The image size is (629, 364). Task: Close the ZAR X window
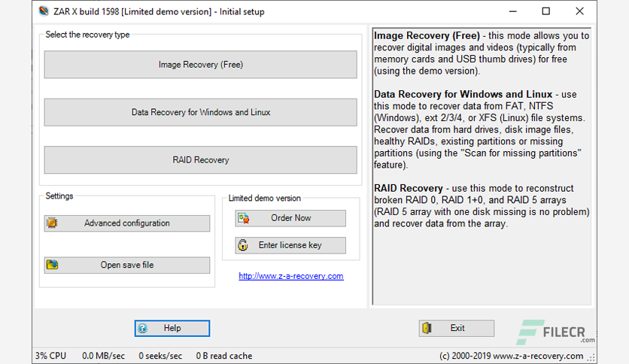click(579, 11)
